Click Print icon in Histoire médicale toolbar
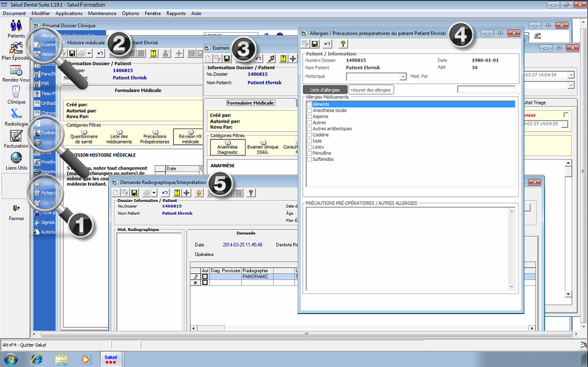Screen dimensions: 588x367 [x=81, y=54]
